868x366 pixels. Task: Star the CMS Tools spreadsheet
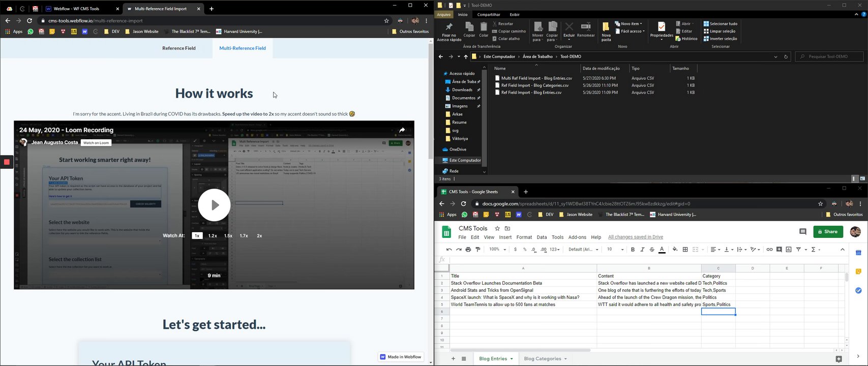pyautogui.click(x=497, y=229)
